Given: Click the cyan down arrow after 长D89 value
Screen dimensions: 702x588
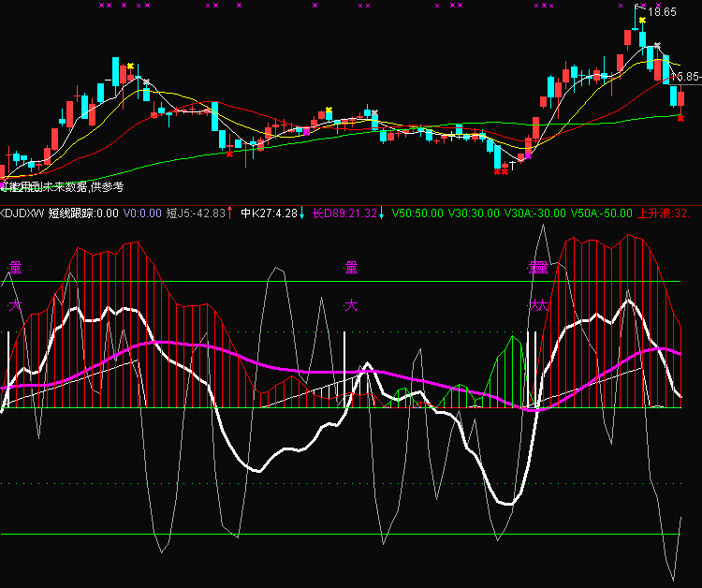Looking at the screenshot, I should pyautogui.click(x=382, y=213).
